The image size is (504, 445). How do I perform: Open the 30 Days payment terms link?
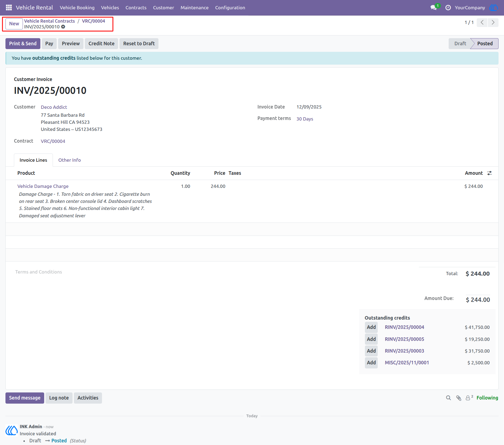305,119
